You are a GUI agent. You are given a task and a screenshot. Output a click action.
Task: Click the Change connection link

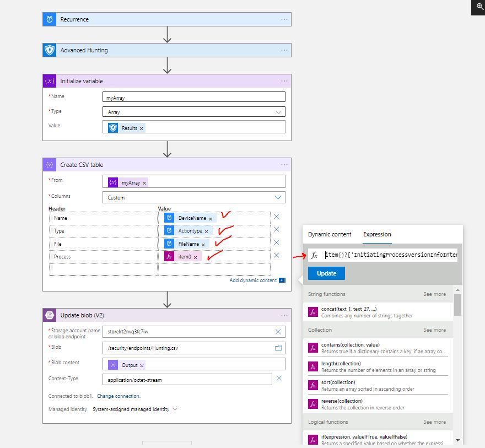tap(118, 396)
